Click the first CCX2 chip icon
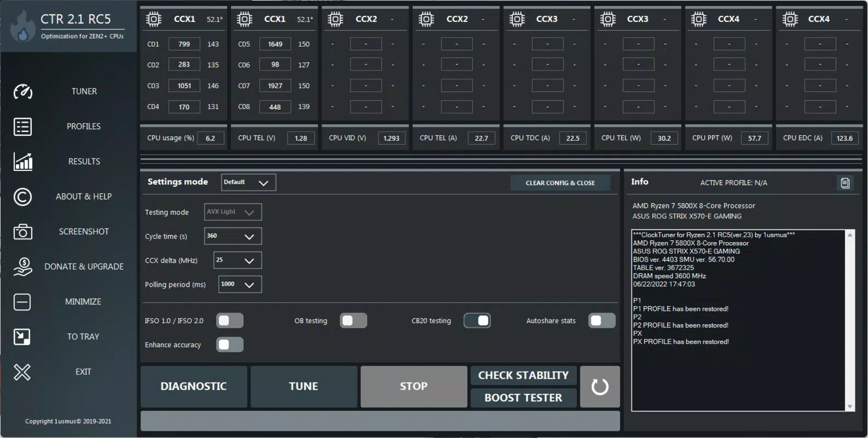The width and height of the screenshot is (868, 438). coord(335,19)
